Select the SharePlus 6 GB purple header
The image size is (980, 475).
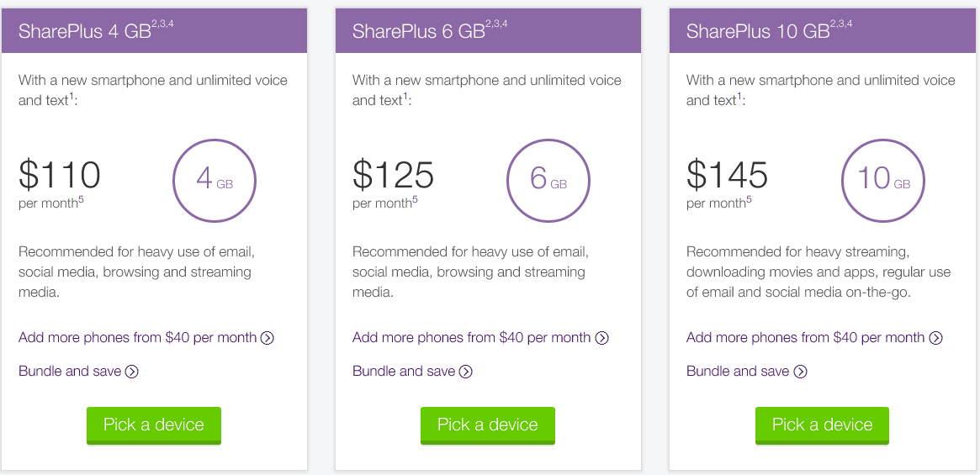coord(488,30)
